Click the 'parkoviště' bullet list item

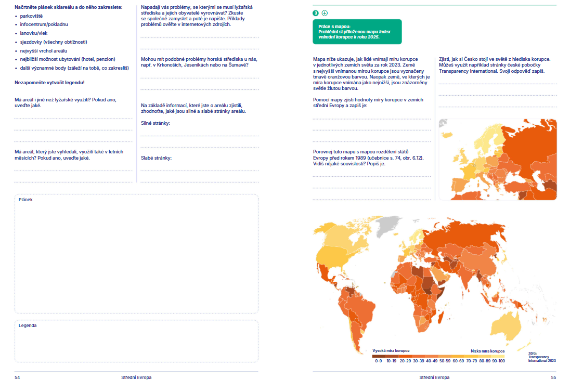pos(31,16)
